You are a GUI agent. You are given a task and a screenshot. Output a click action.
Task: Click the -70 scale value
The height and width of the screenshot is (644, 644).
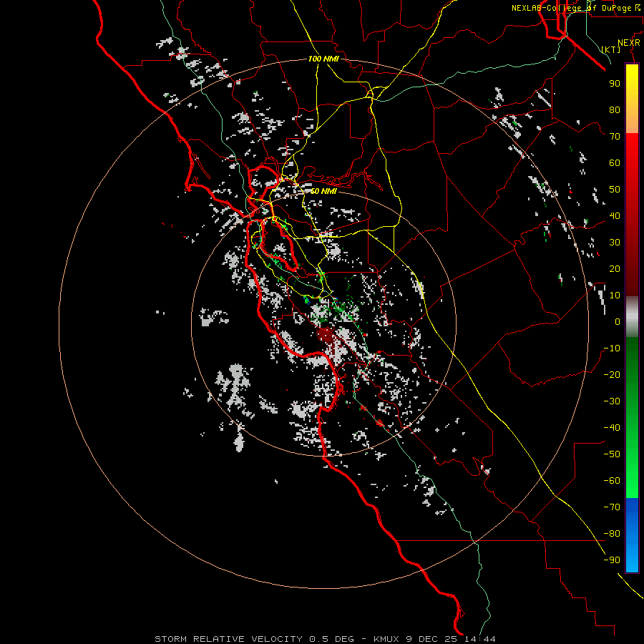(x=612, y=507)
